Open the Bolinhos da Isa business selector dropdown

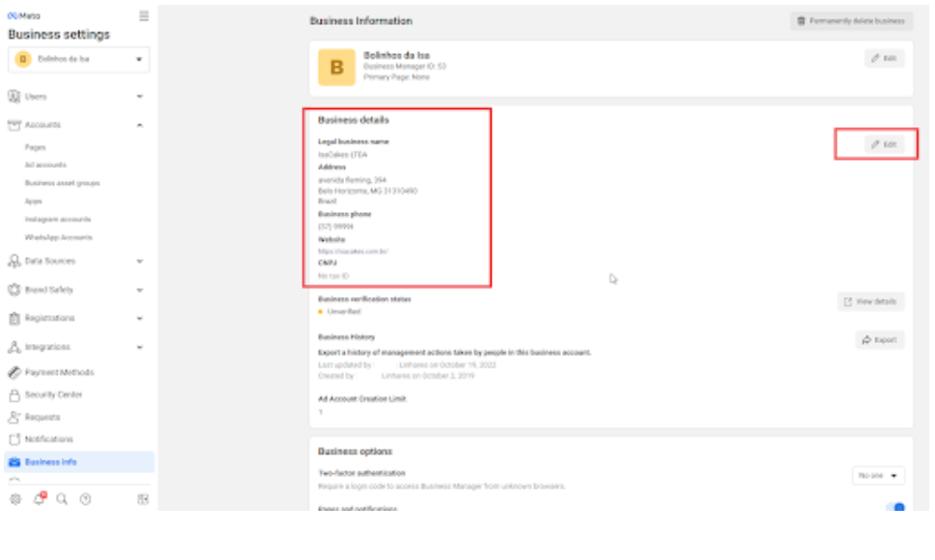(79, 60)
